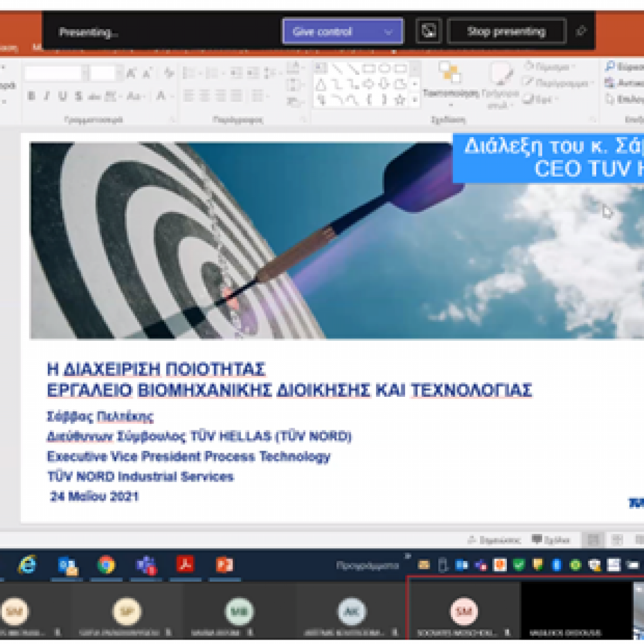The image size is (644, 644).
Task: Toggle Strikethrough formatting
Action: (x=94, y=96)
